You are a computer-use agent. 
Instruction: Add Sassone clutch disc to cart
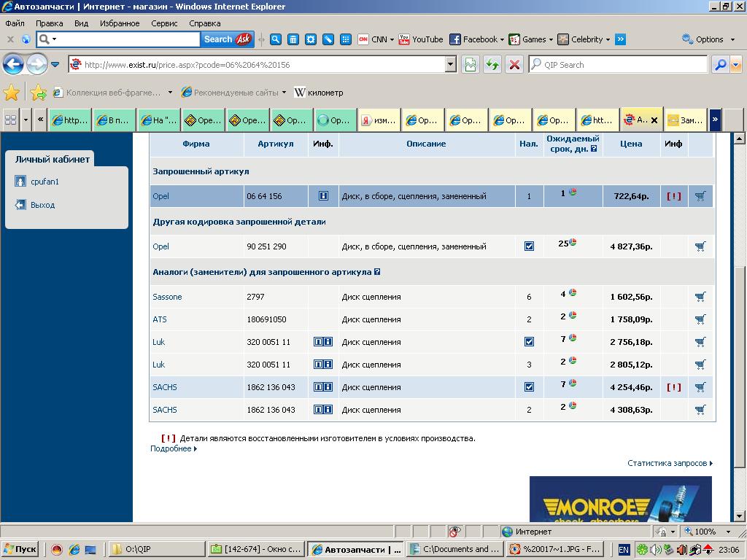(x=700, y=297)
